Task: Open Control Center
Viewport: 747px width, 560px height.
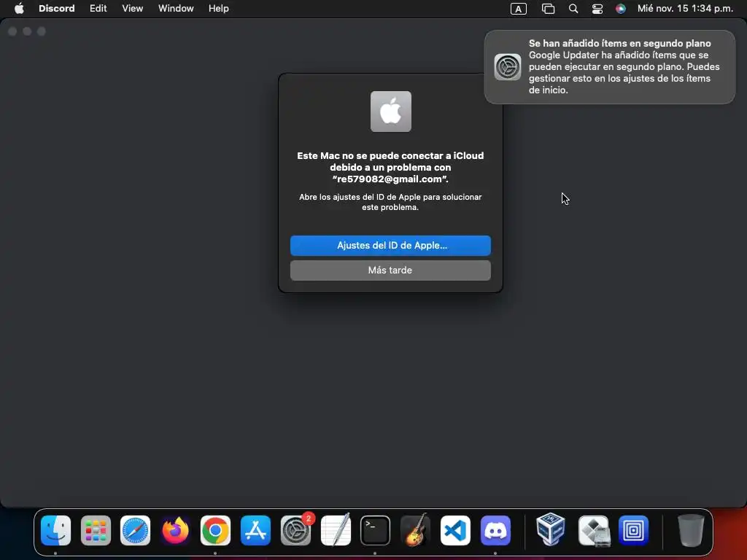Action: click(597, 9)
